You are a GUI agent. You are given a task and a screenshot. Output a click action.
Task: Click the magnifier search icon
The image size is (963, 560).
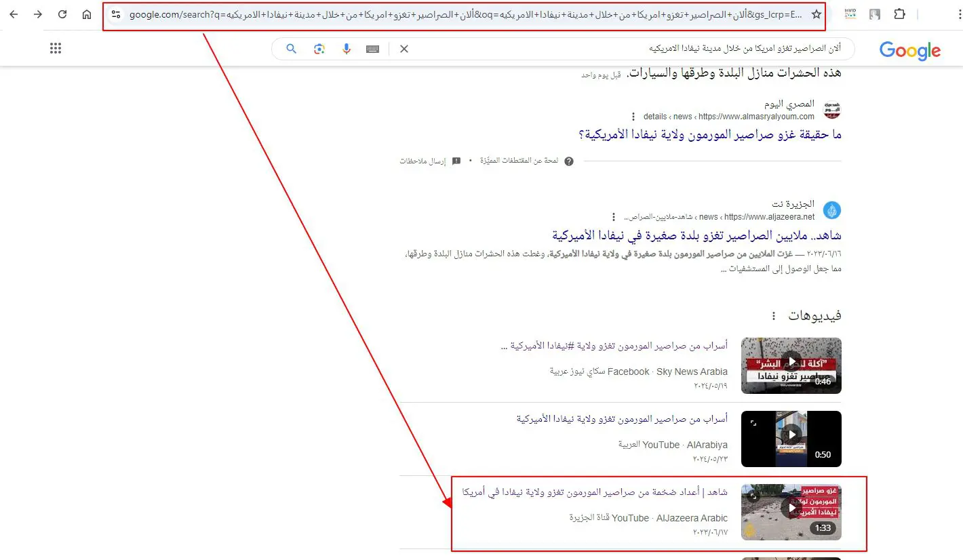(x=292, y=49)
